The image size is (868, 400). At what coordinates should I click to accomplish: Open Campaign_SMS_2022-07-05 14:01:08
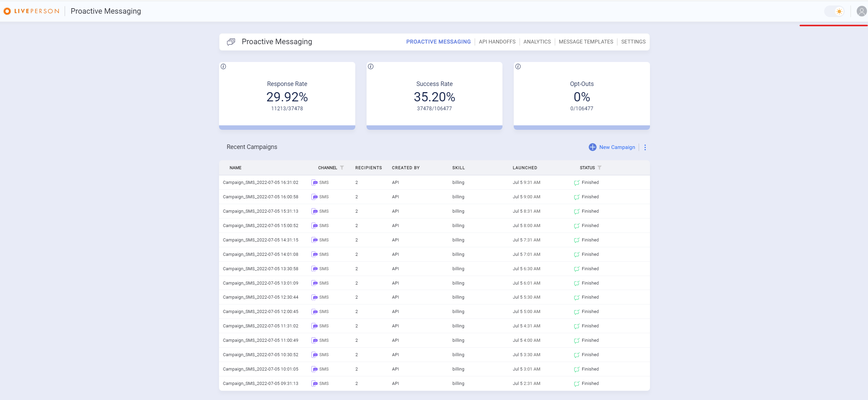coord(260,254)
